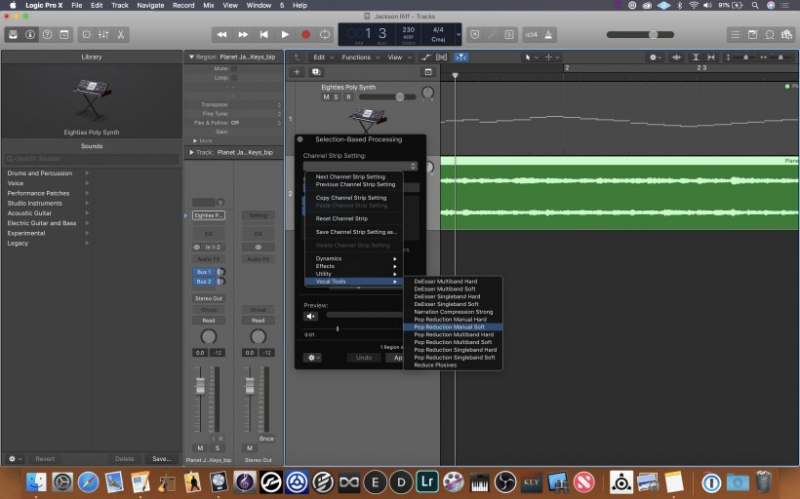Select Pop Reduction Manual Soft
This screenshot has height=499, width=800.
[453, 327]
